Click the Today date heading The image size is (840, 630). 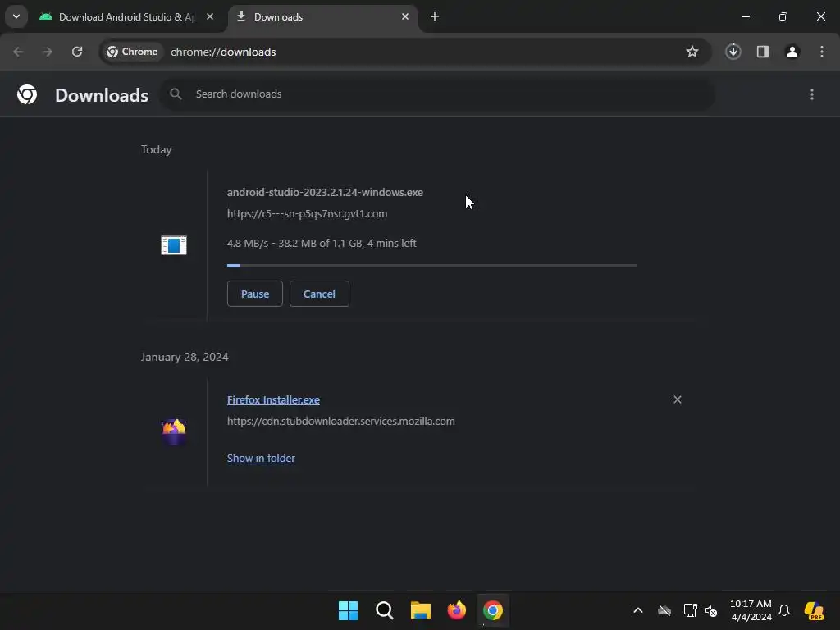[x=157, y=149]
